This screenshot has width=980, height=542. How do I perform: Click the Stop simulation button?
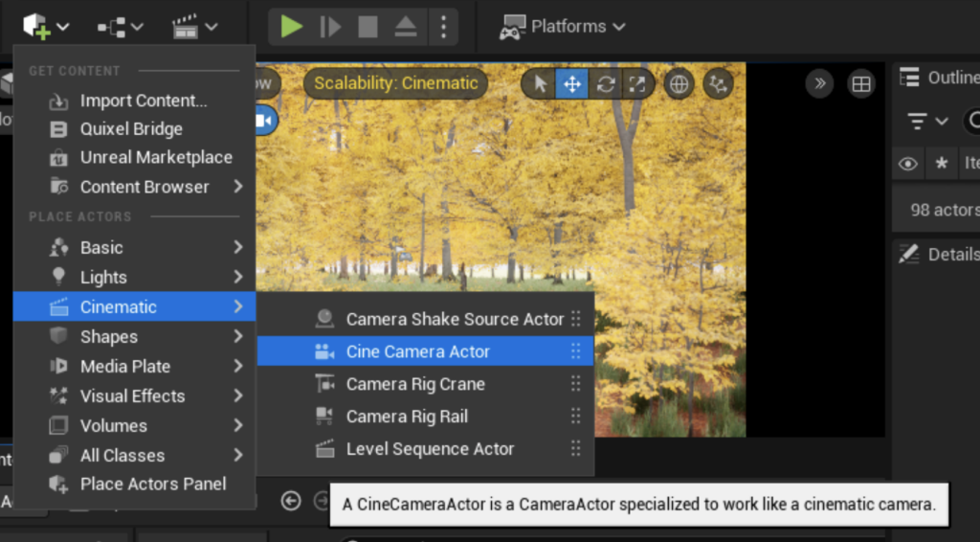tap(367, 27)
